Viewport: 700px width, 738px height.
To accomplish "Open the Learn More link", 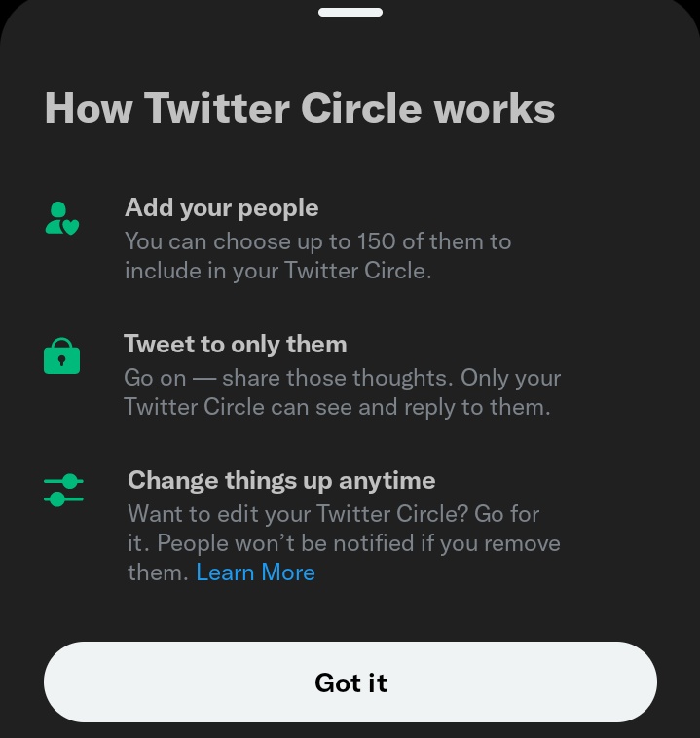I will click(x=255, y=572).
